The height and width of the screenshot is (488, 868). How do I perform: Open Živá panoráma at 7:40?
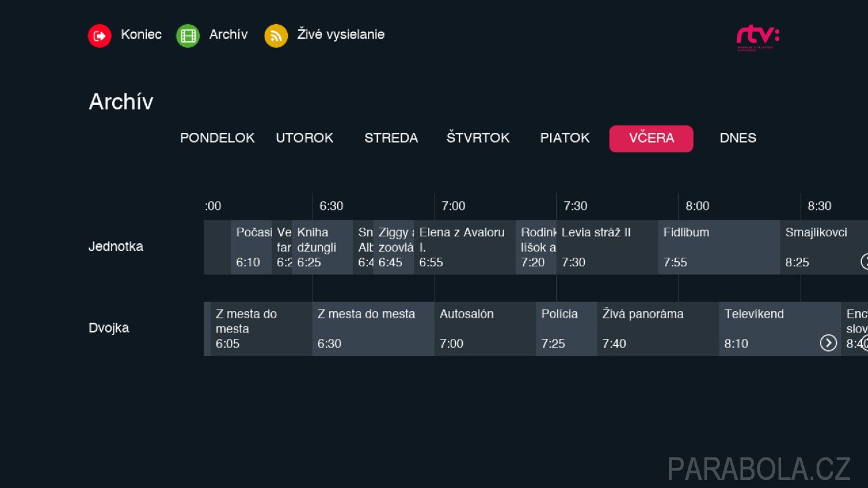pyautogui.click(x=658, y=328)
